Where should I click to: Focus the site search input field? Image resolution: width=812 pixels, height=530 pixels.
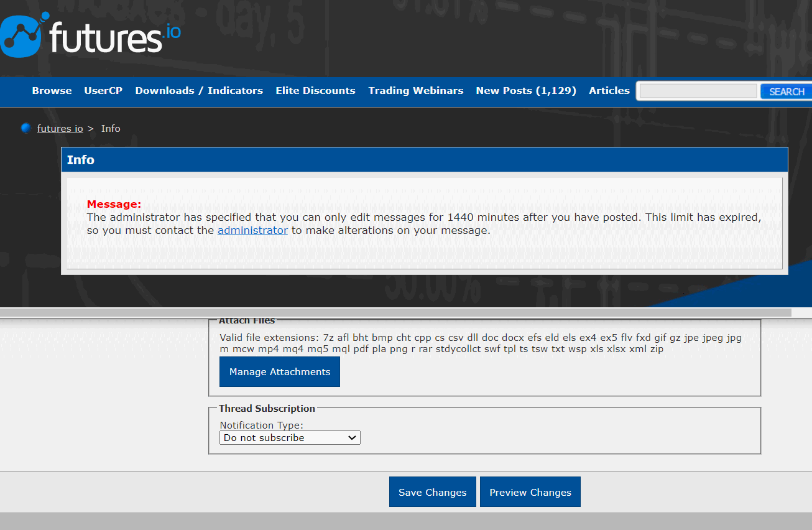698,91
